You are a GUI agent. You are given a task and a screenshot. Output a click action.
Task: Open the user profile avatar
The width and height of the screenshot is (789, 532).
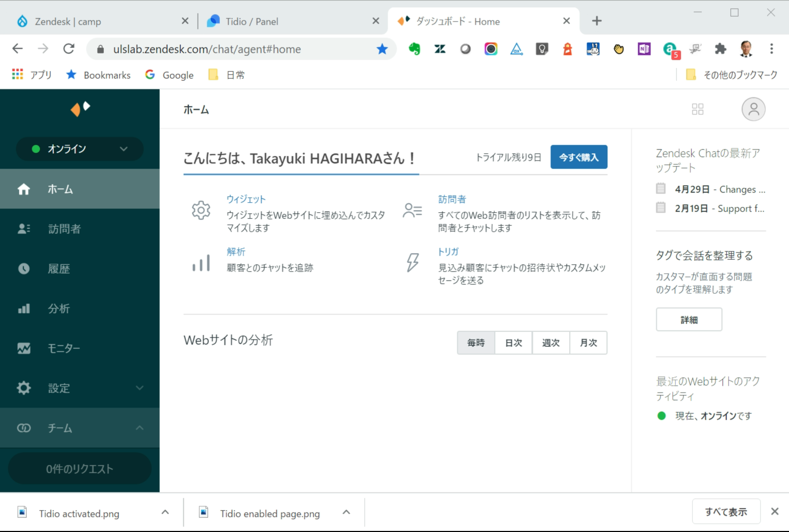pos(753,109)
